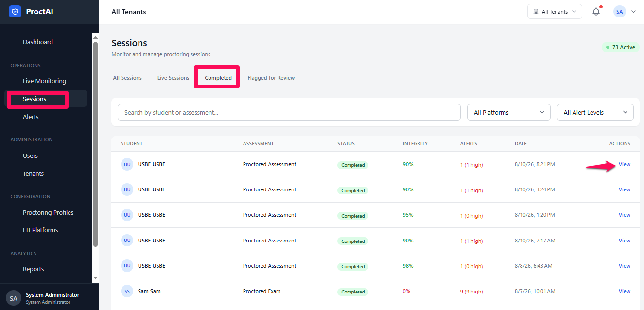Click UU avatar in the 7:17 AM row
Viewport: 644px width, 310px height.
pos(127,241)
